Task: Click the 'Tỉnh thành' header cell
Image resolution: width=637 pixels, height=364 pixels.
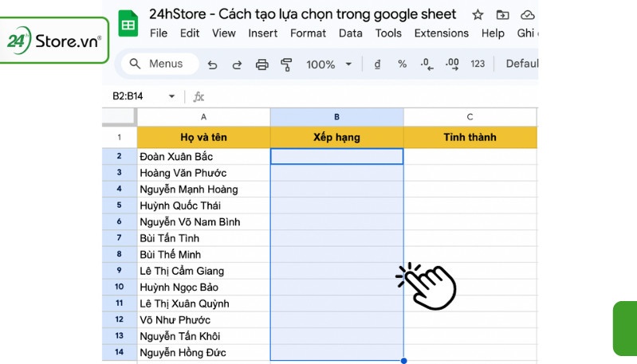Action: [x=470, y=137]
